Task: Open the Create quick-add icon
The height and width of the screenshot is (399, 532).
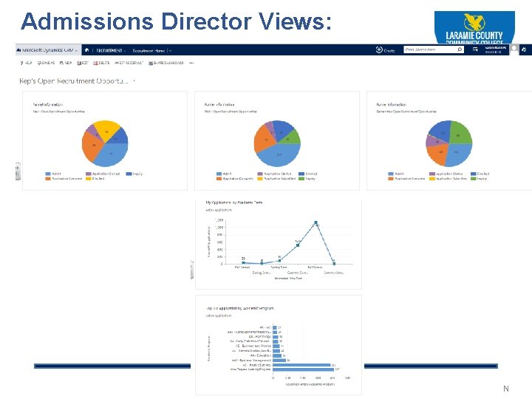Action: pos(379,50)
